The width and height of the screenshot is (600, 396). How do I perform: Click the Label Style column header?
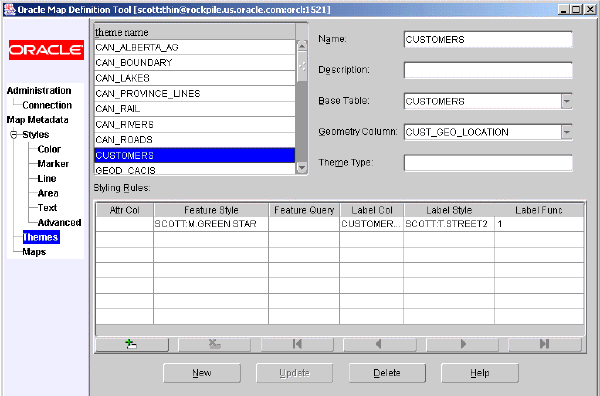pyautogui.click(x=449, y=210)
